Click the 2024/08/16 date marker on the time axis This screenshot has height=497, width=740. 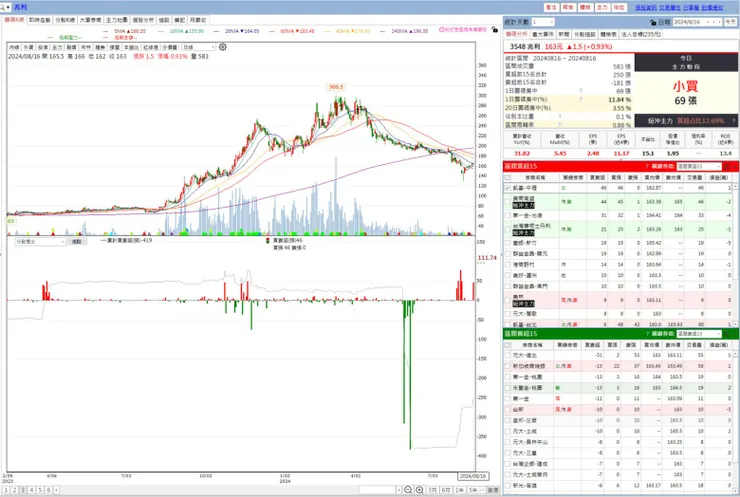click(473, 476)
